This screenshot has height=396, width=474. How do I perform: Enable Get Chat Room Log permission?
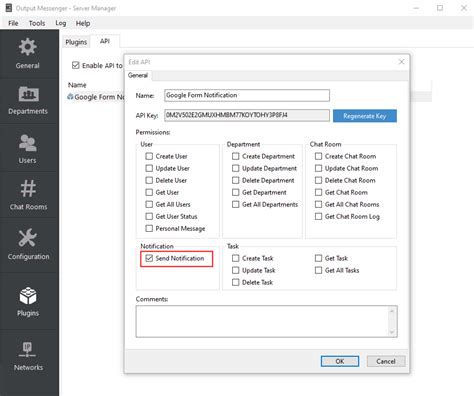pyautogui.click(x=318, y=216)
